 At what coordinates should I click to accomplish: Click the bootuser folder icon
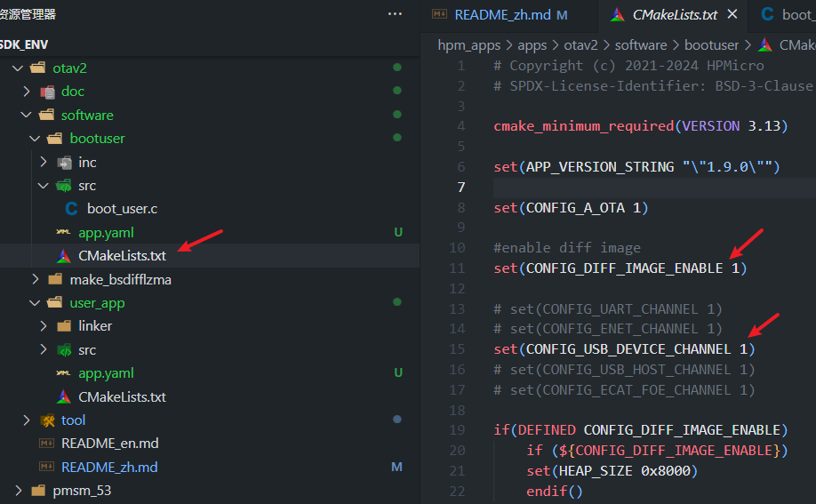(54, 139)
